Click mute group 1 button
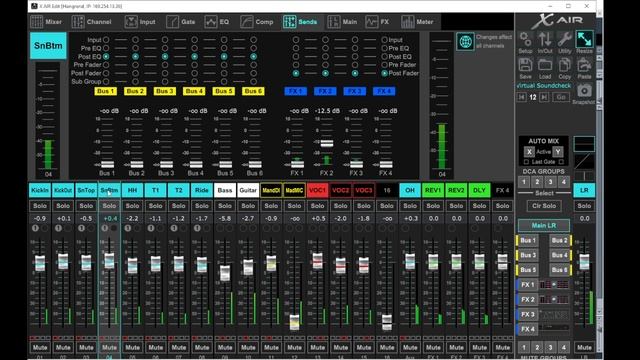The image size is (640, 360). 524,348
